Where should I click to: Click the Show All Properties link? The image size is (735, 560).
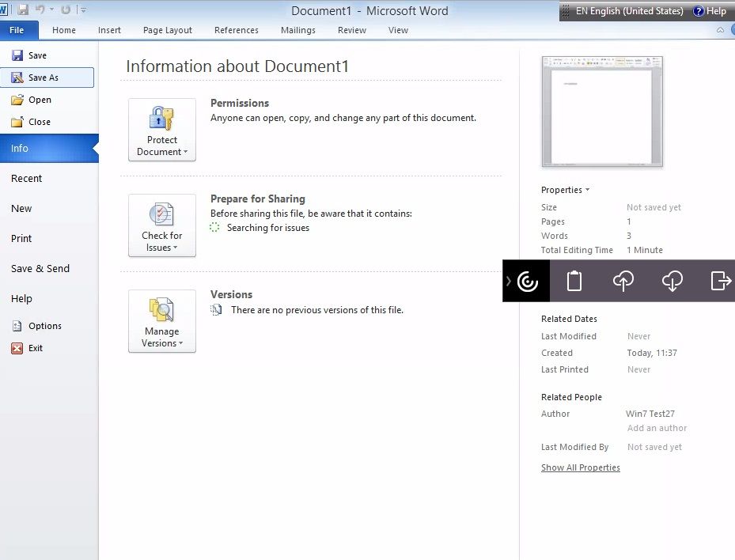[x=580, y=467]
